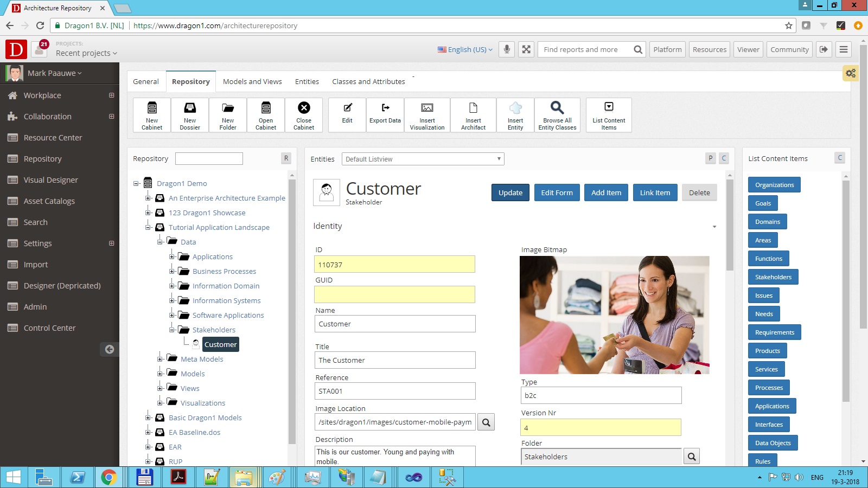Click the Delete button
Image resolution: width=868 pixels, height=488 pixels.
tap(699, 192)
